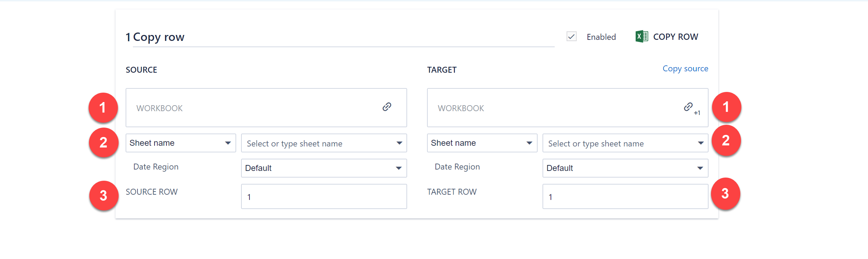The width and height of the screenshot is (868, 259).
Task: Click the Excel icon beside COPY ROW
Action: click(x=642, y=36)
